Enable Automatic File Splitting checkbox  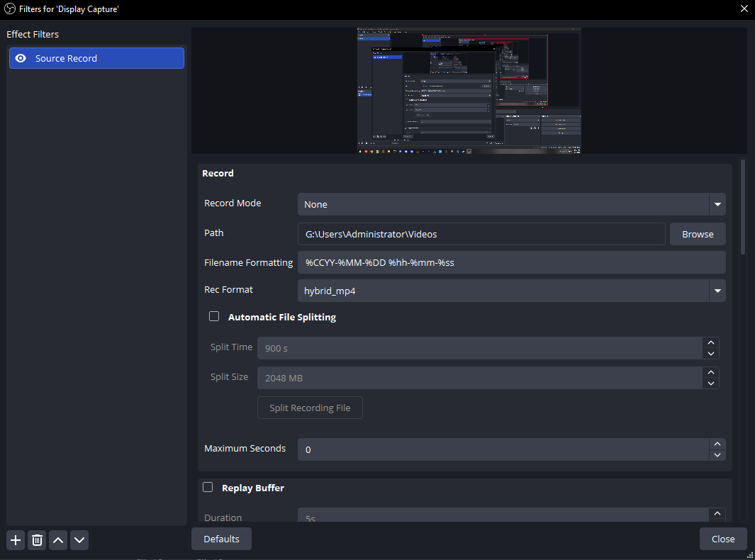pyautogui.click(x=214, y=316)
